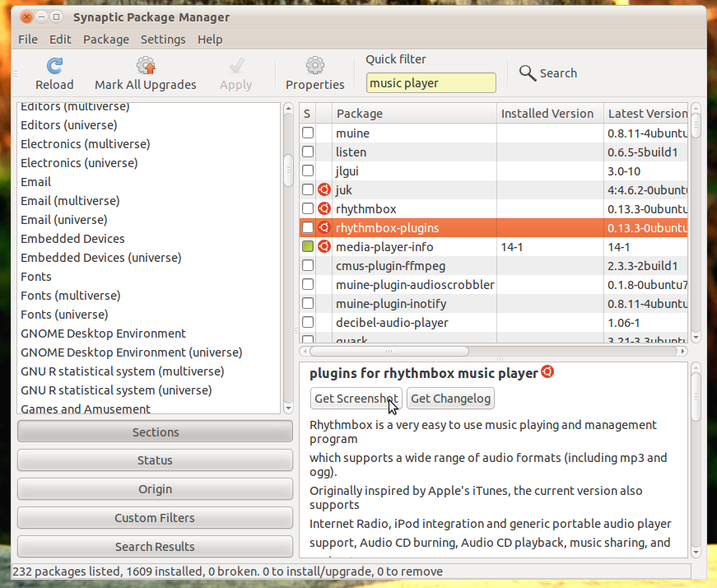The width and height of the screenshot is (717, 588).
Task: Show the Search Results list
Action: (155, 546)
